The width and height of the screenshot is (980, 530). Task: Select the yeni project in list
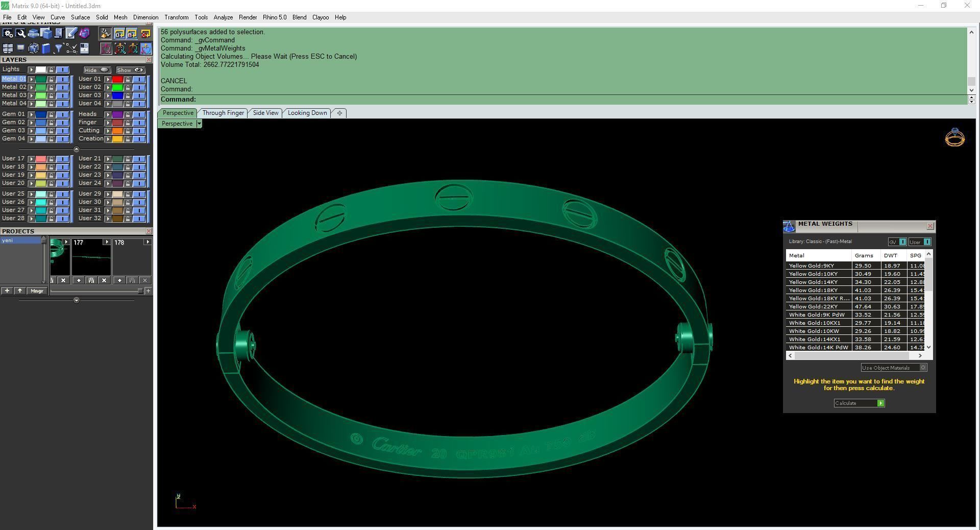tap(20, 240)
